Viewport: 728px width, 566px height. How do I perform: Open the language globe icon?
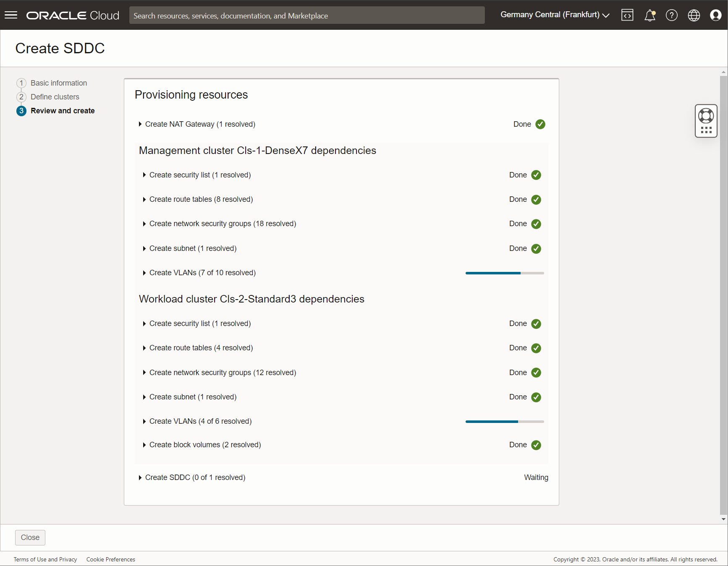coord(694,15)
